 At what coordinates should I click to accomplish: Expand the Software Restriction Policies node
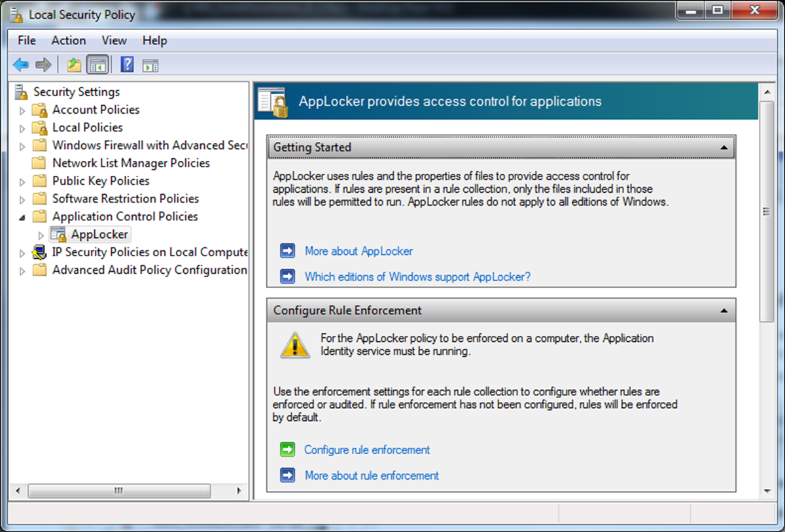point(23,199)
